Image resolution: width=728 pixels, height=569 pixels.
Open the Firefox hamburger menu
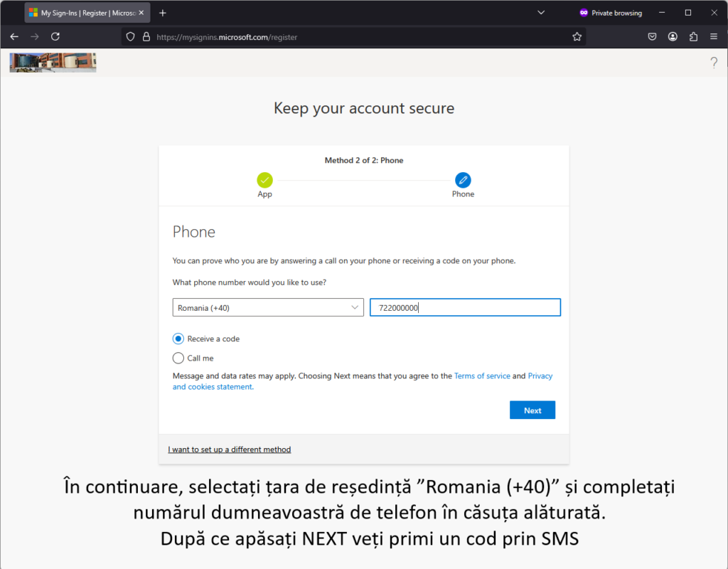click(714, 37)
